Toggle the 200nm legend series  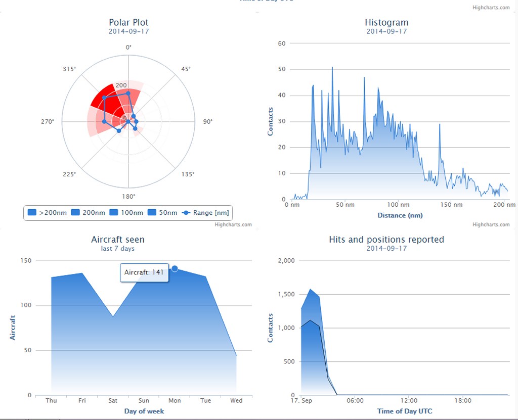89,213
